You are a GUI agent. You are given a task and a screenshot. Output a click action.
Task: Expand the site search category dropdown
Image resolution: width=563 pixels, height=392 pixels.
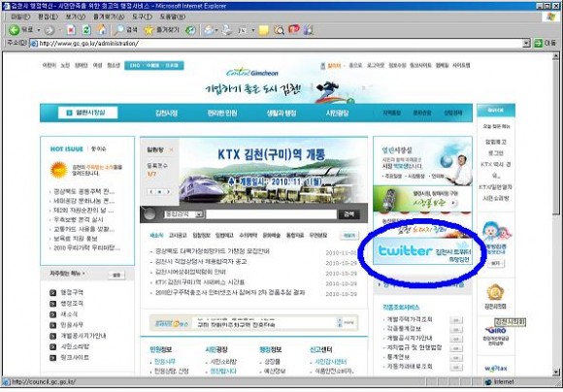(x=199, y=214)
